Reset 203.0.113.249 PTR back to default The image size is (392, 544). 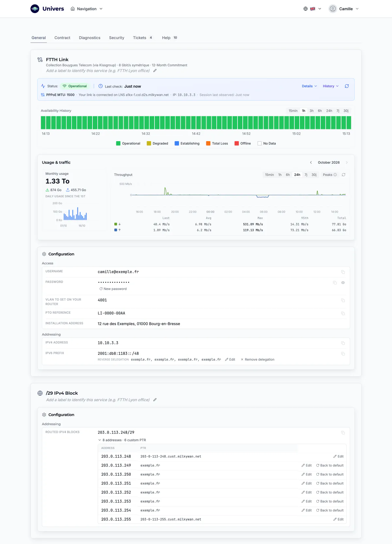pyautogui.click(x=330, y=465)
